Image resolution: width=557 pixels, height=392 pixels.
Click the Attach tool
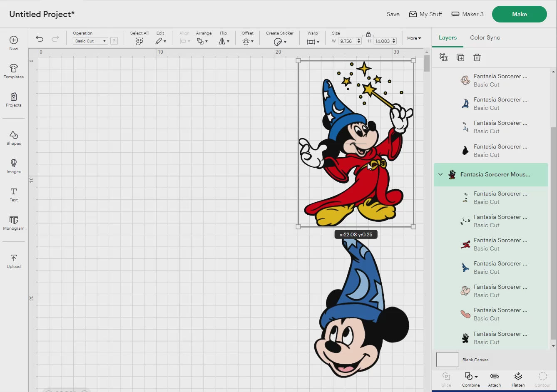pyautogui.click(x=495, y=379)
